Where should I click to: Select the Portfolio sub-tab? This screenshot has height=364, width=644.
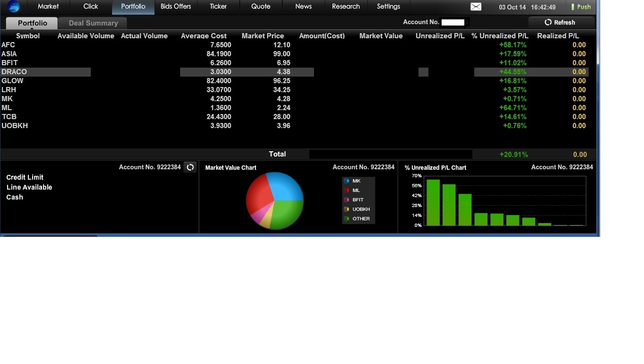click(32, 23)
